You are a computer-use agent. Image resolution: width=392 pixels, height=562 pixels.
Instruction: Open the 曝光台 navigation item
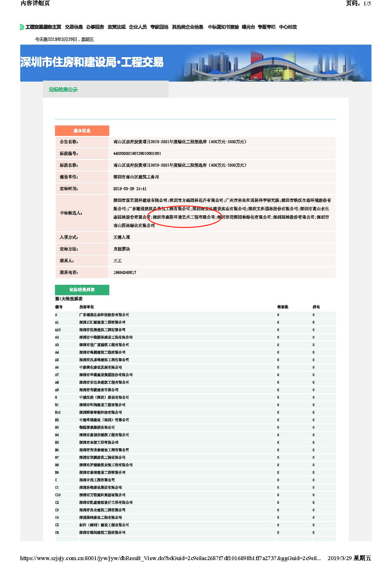point(248,27)
